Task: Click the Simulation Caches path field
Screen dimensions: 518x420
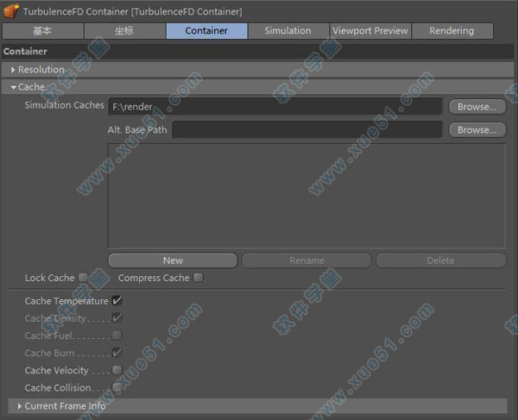Action: point(275,107)
